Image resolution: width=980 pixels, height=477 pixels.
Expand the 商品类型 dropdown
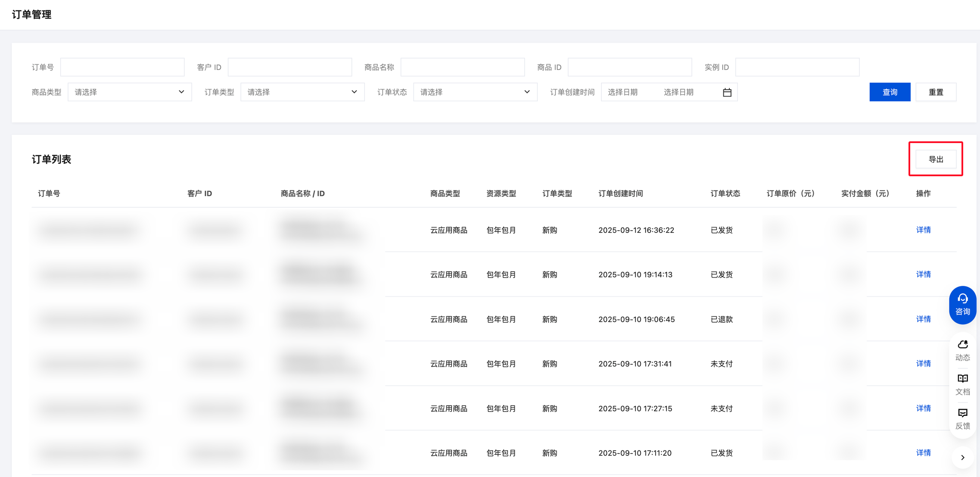click(x=130, y=92)
